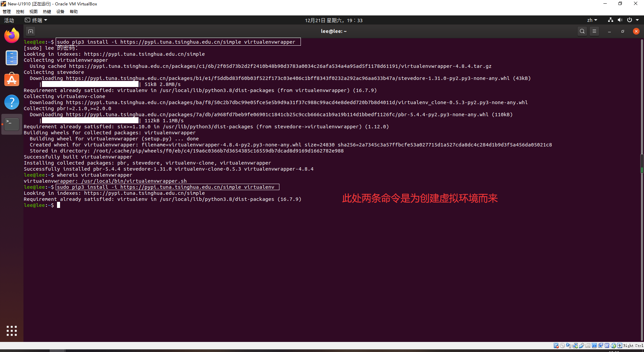Screen dimensions: 644x352
Task: Click the 'Collecting virtualenv-clone' line
Action: (64, 96)
